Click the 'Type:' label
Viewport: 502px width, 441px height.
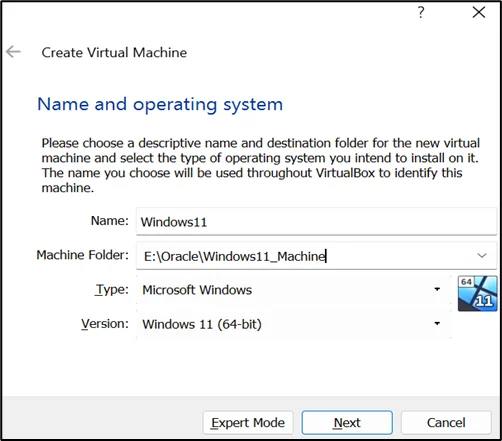[112, 289]
